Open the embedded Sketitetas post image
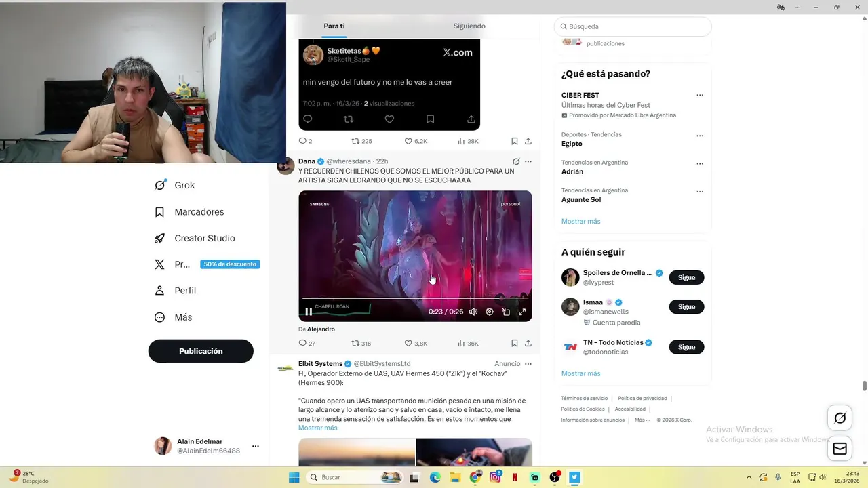 click(x=389, y=84)
